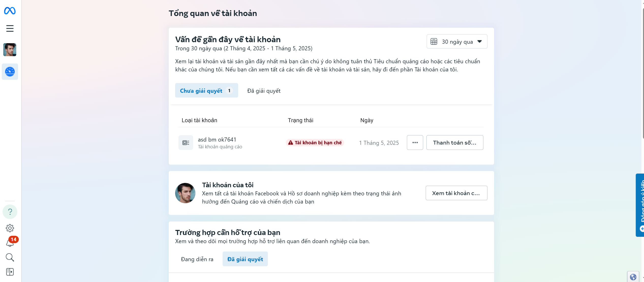Select the Chưa giải quyết tab
The image size is (644, 282).
pos(206,90)
